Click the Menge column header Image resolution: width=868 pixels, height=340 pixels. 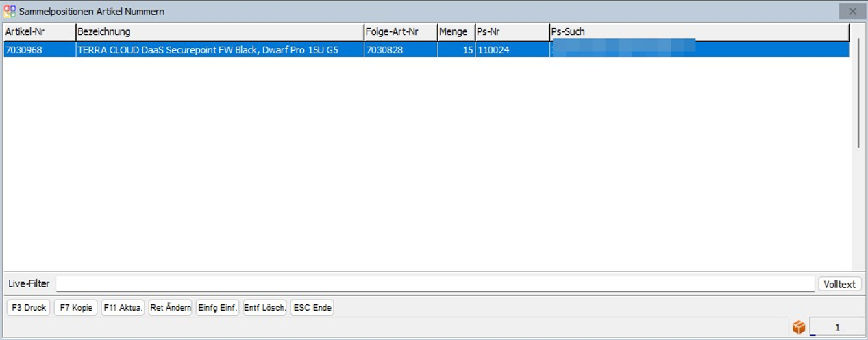tap(456, 31)
